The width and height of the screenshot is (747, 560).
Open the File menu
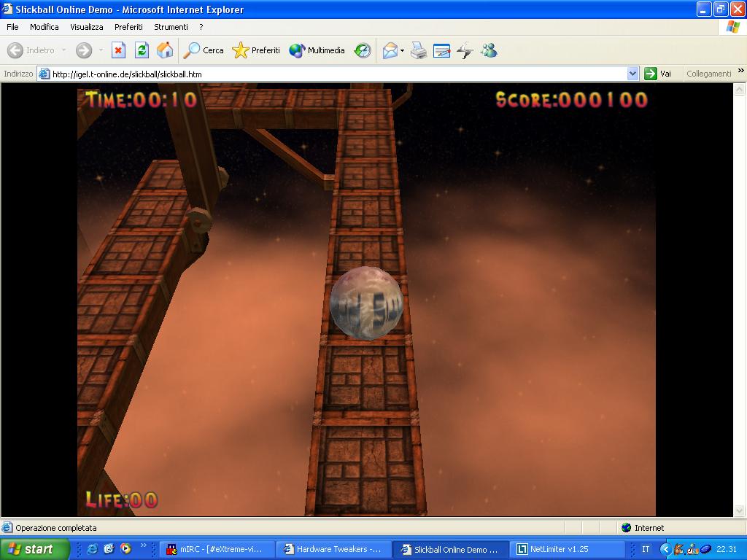coord(12,27)
